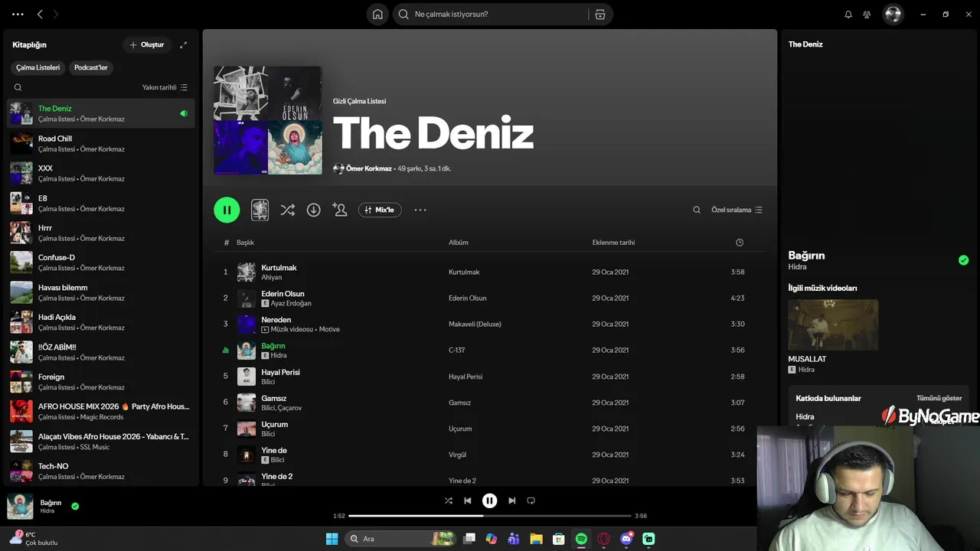Open the Foreign playlist
This screenshot has width=980, height=551.
click(101, 382)
